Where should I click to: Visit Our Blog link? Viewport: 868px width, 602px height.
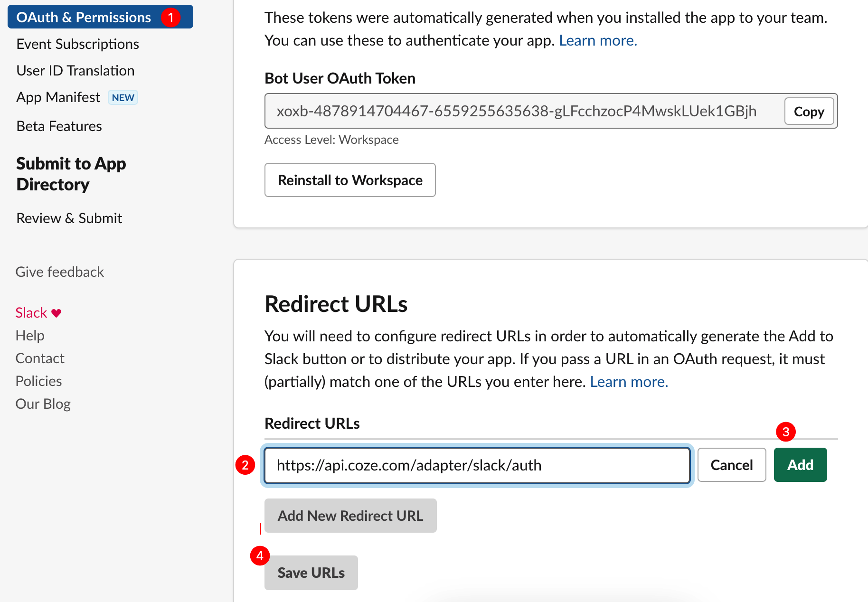tap(43, 404)
